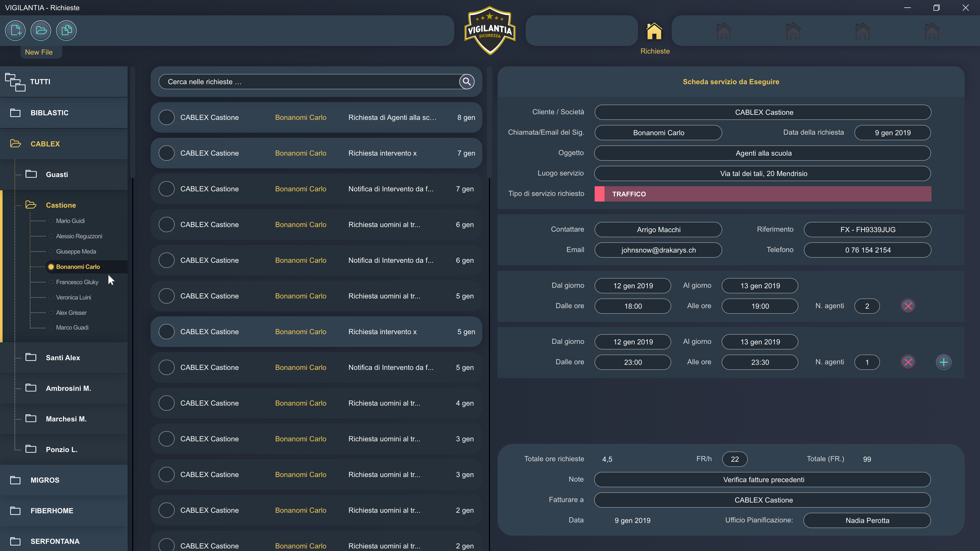
Task: Collapse the CABLEX folder
Action: [45, 144]
